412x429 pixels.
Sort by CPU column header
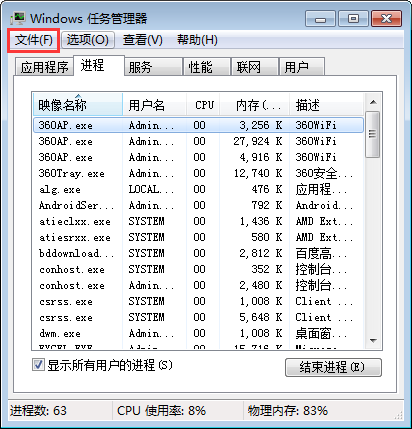tap(203, 105)
